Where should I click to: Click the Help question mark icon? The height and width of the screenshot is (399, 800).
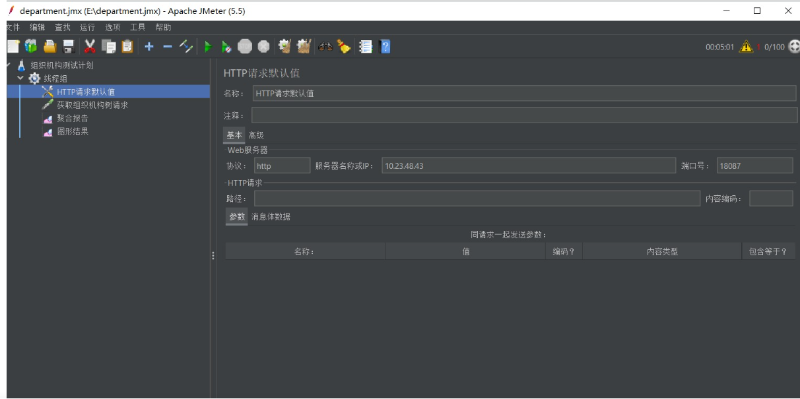click(385, 46)
